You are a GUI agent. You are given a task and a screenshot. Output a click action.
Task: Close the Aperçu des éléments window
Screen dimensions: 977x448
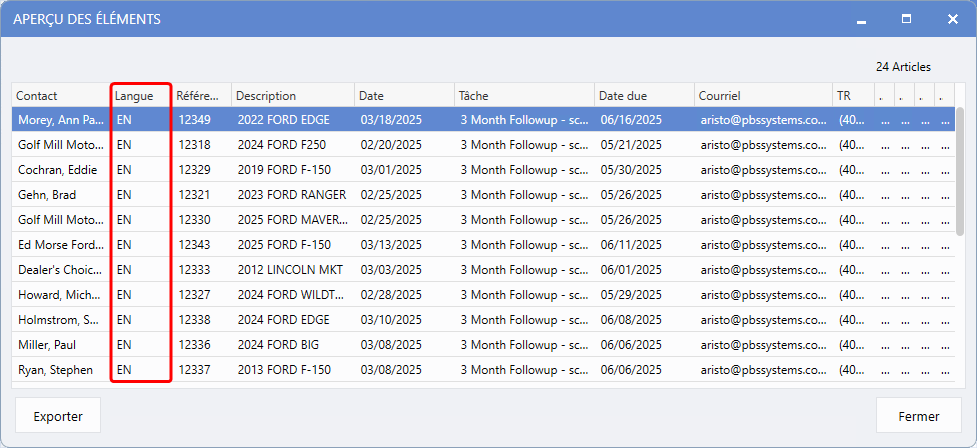tap(952, 19)
